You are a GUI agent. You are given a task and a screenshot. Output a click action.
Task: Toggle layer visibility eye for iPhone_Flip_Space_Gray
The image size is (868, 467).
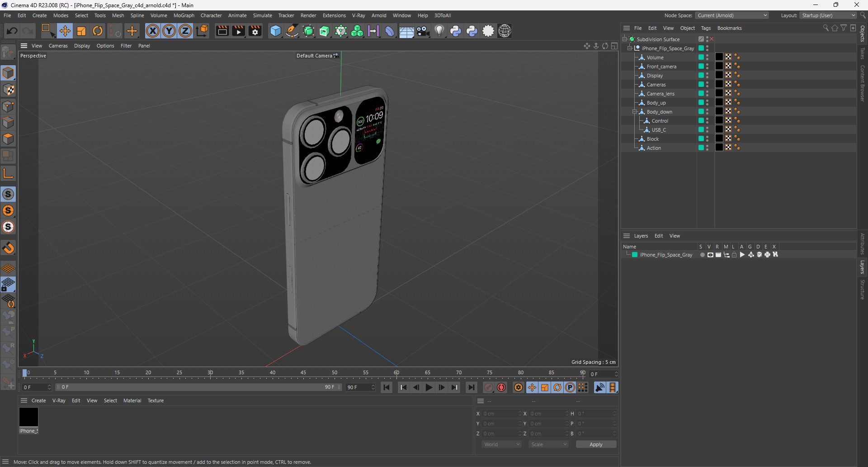710,255
